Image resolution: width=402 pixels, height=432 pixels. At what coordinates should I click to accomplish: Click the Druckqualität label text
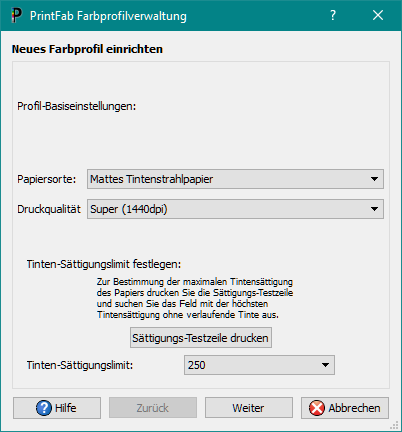pos(49,209)
